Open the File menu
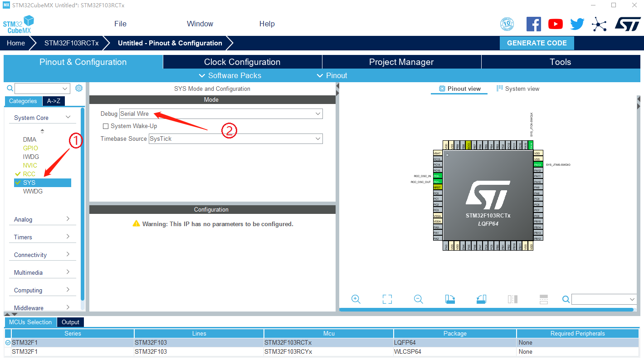Viewport: 644px width, 361px height. click(x=120, y=24)
